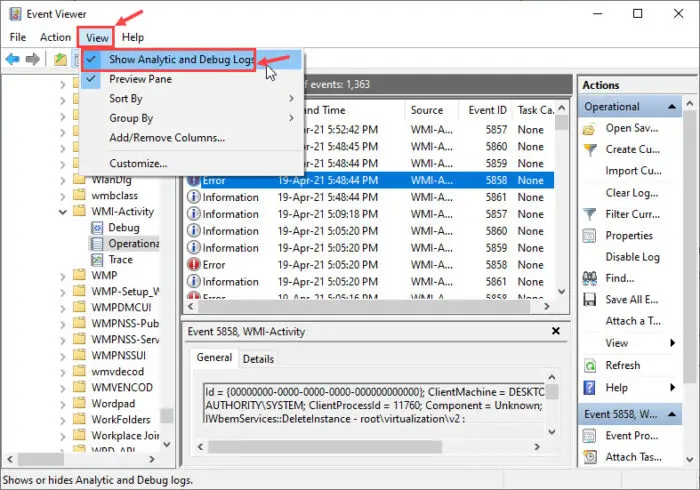Click the Forward arrow toolbar icon

point(33,59)
